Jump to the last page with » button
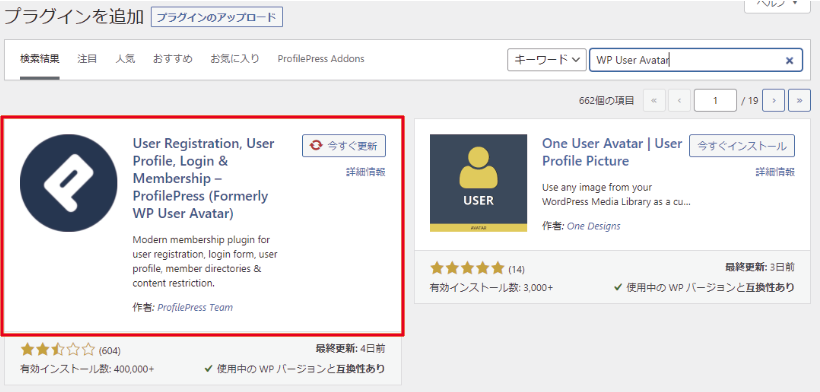Image resolution: width=820 pixels, height=392 pixels. [799, 100]
